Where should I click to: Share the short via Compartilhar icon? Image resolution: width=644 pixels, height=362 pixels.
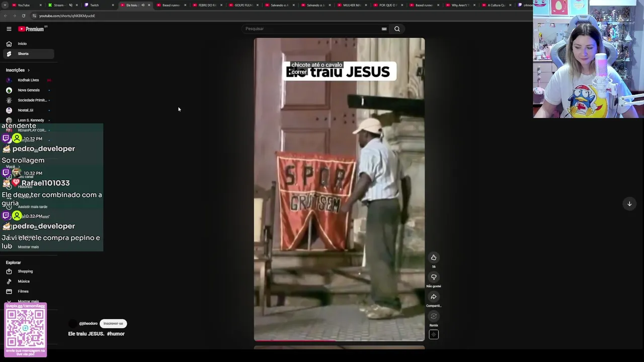click(x=434, y=297)
